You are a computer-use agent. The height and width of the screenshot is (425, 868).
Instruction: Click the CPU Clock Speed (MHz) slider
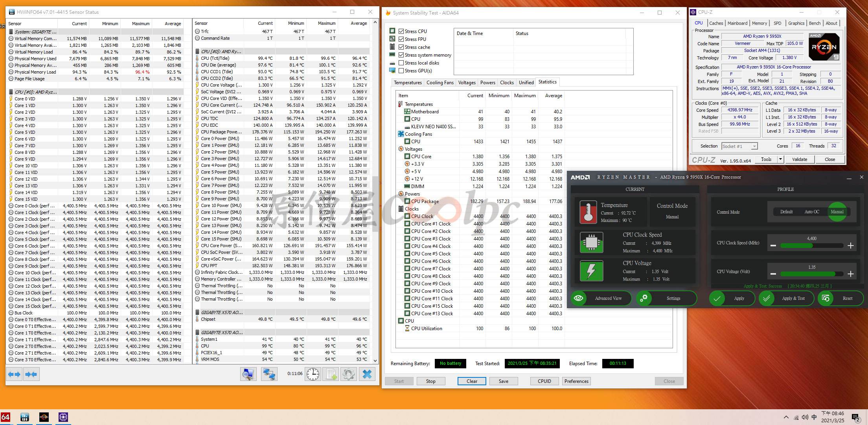click(812, 246)
